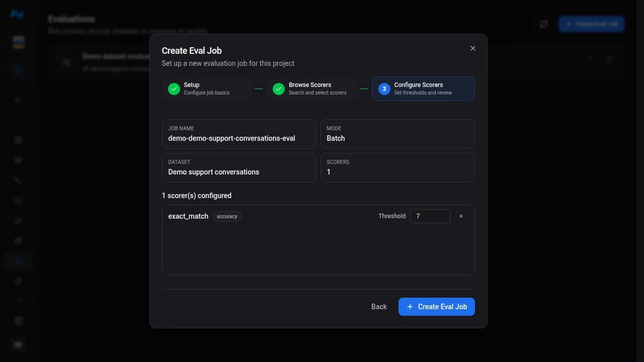
Task: Click the app logo in the sidebar
Action: pos(17,14)
